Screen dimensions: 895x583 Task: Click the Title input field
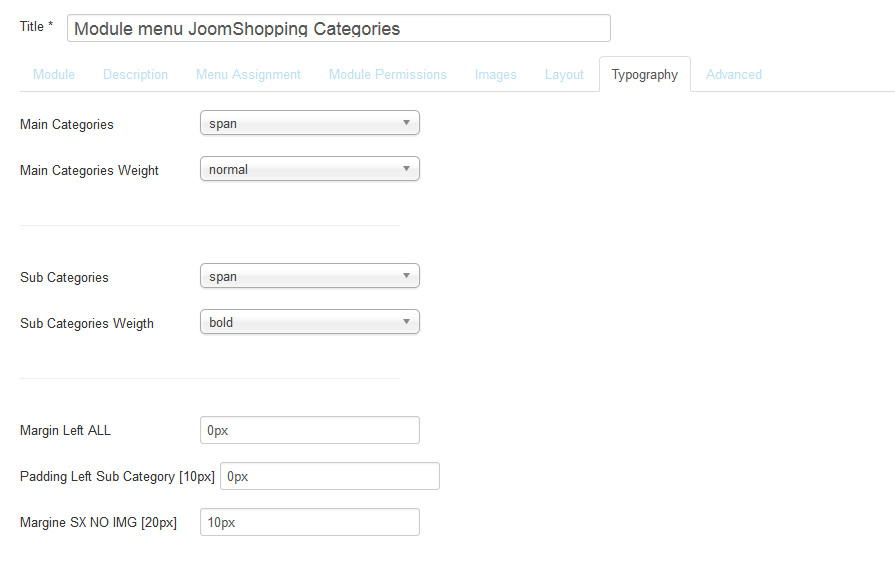(338, 28)
